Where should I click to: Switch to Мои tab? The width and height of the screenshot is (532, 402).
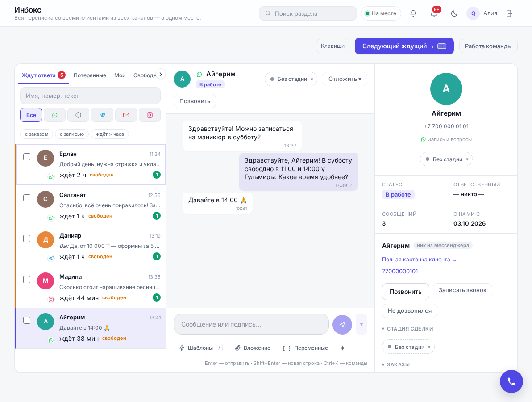coord(120,75)
